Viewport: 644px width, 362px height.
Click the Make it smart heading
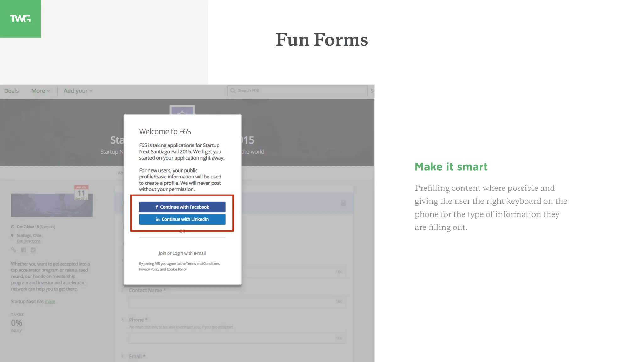pyautogui.click(x=451, y=167)
